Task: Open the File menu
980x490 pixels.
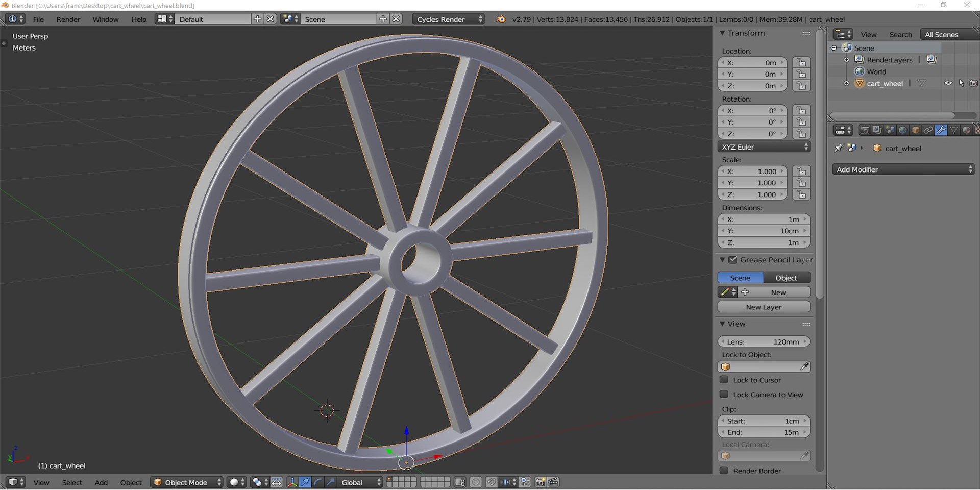Action: tap(38, 19)
